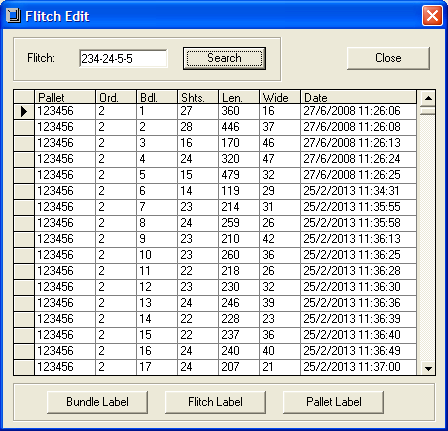Click the Pallet Label button
This screenshot has width=448, height=431.
(333, 402)
